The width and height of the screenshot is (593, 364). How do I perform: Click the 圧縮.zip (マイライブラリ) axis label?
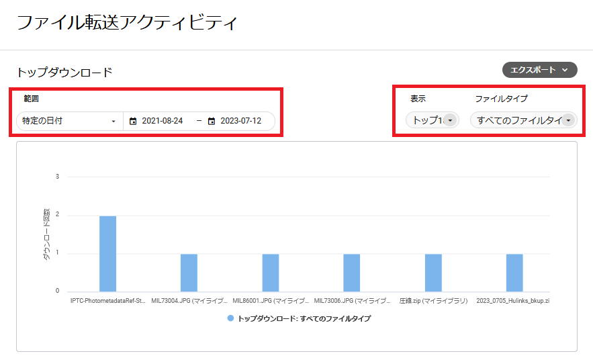pos(433,302)
